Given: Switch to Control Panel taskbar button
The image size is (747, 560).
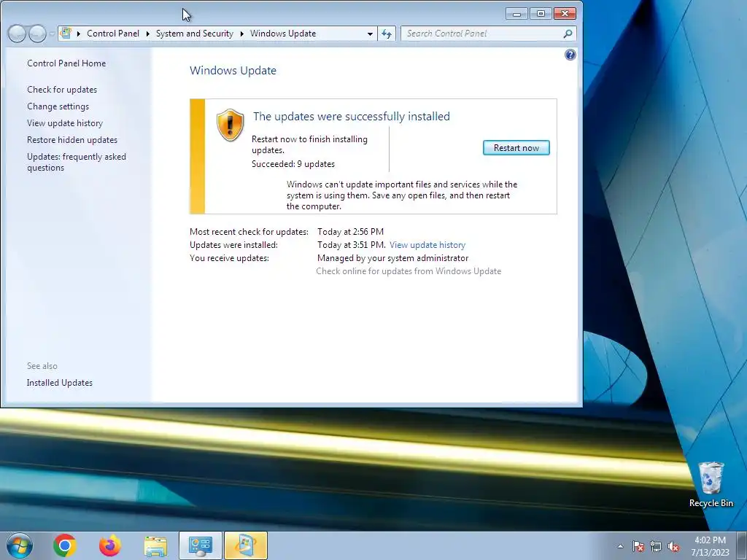Looking at the screenshot, I should (200, 545).
